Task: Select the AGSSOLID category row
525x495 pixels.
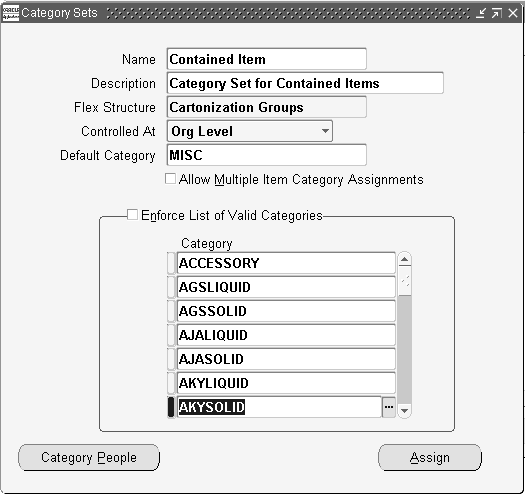Action: pos(286,311)
